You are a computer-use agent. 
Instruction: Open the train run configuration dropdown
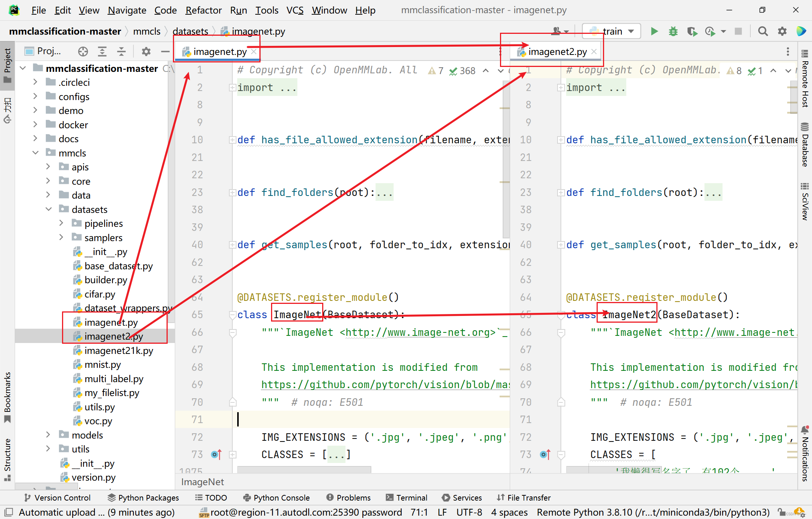[x=611, y=31]
